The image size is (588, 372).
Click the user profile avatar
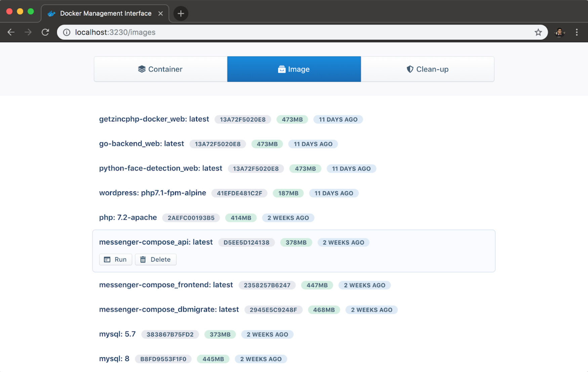(559, 32)
